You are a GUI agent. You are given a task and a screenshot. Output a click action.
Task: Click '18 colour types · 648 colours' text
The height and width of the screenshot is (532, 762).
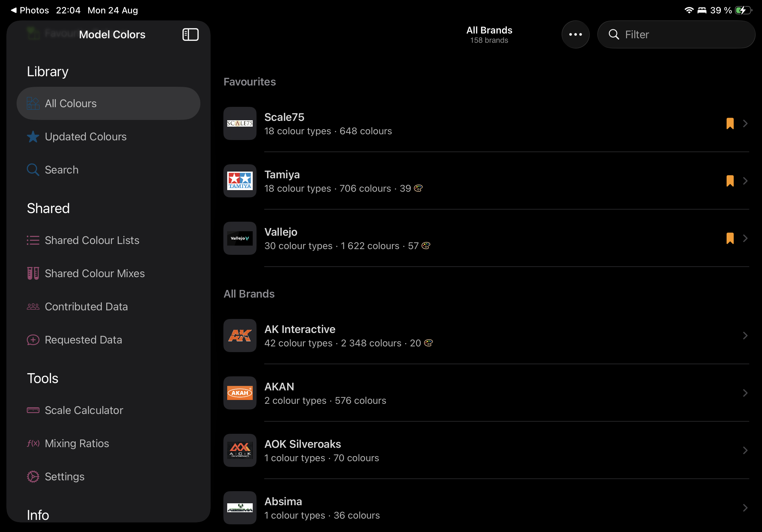tap(328, 131)
